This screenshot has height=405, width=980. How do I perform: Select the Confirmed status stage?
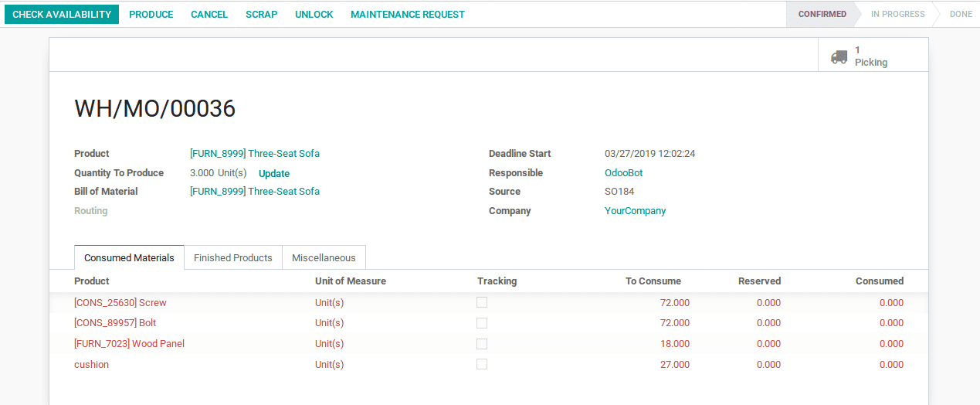coord(822,14)
